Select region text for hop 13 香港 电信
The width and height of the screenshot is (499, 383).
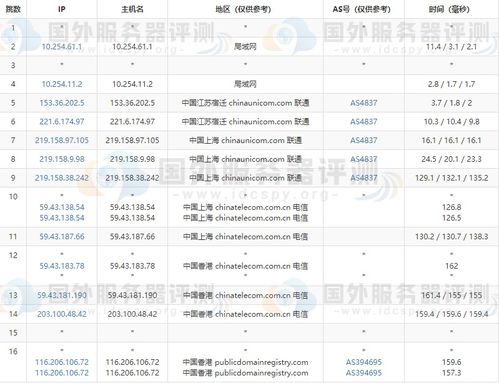click(245, 295)
